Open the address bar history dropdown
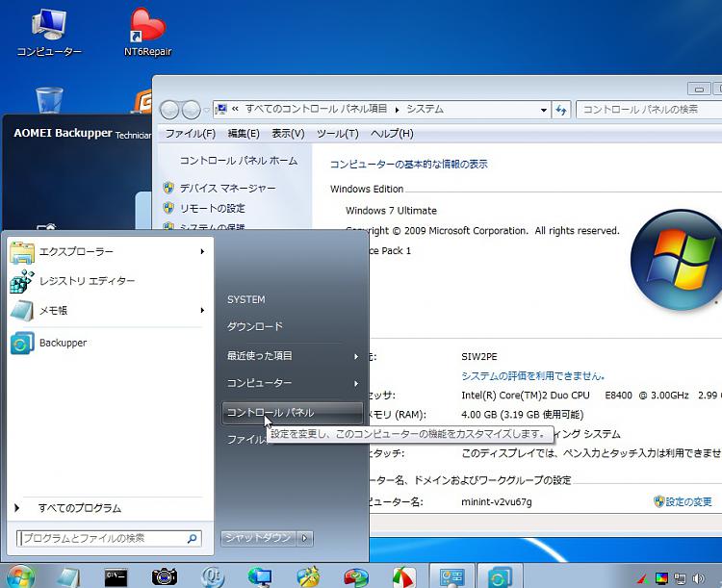The image size is (722, 588). (x=543, y=110)
